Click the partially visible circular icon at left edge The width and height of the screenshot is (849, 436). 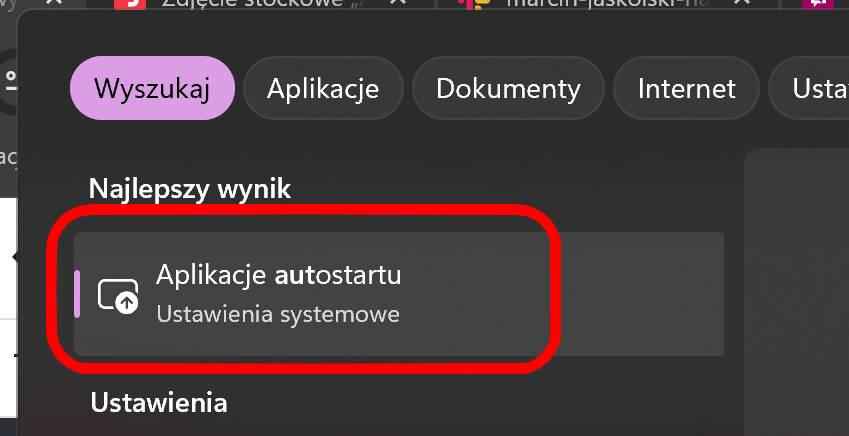click(x=9, y=81)
